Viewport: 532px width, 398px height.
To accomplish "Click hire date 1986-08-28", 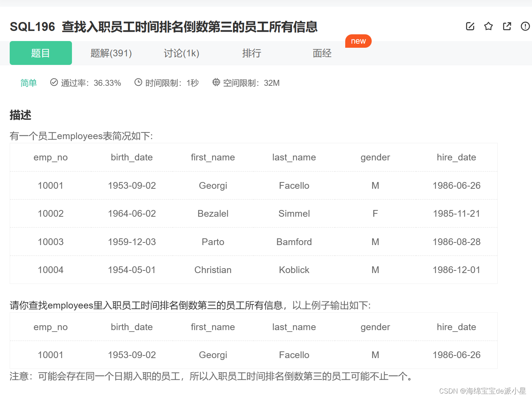I will (x=456, y=242).
